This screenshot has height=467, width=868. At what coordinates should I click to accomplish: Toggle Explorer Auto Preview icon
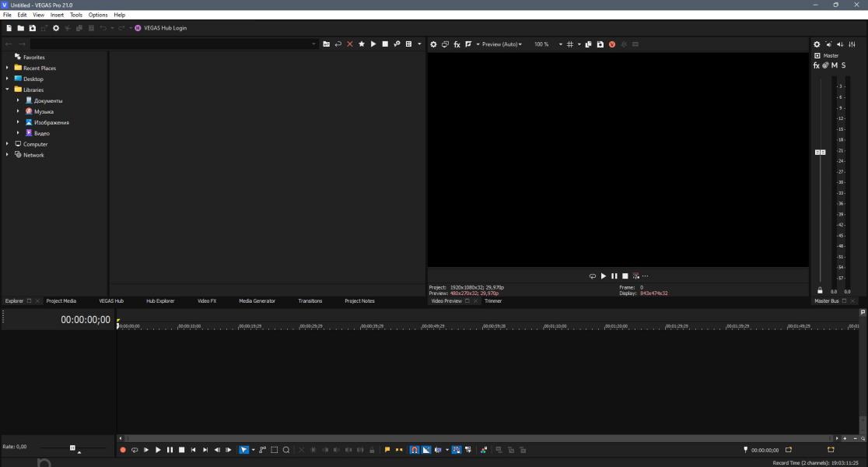click(x=397, y=44)
